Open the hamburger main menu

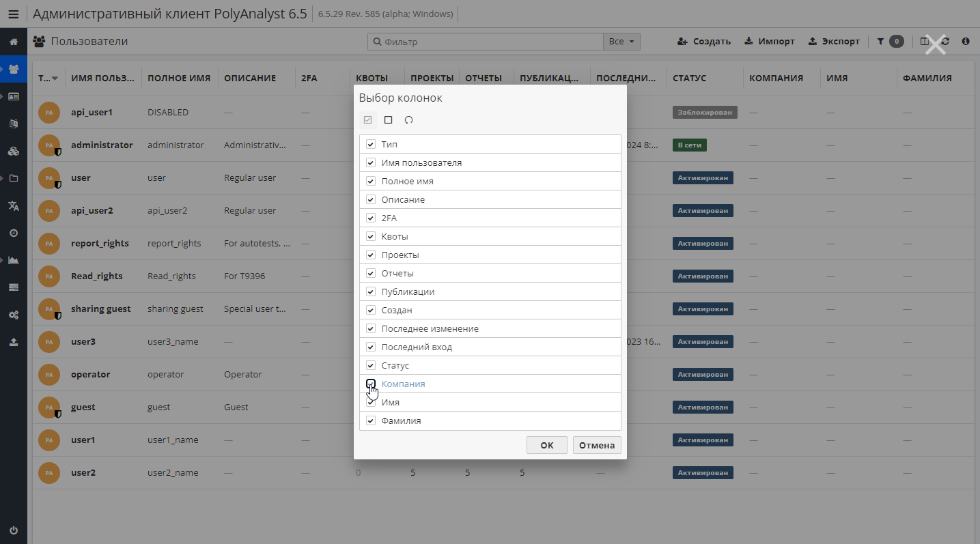(13, 14)
